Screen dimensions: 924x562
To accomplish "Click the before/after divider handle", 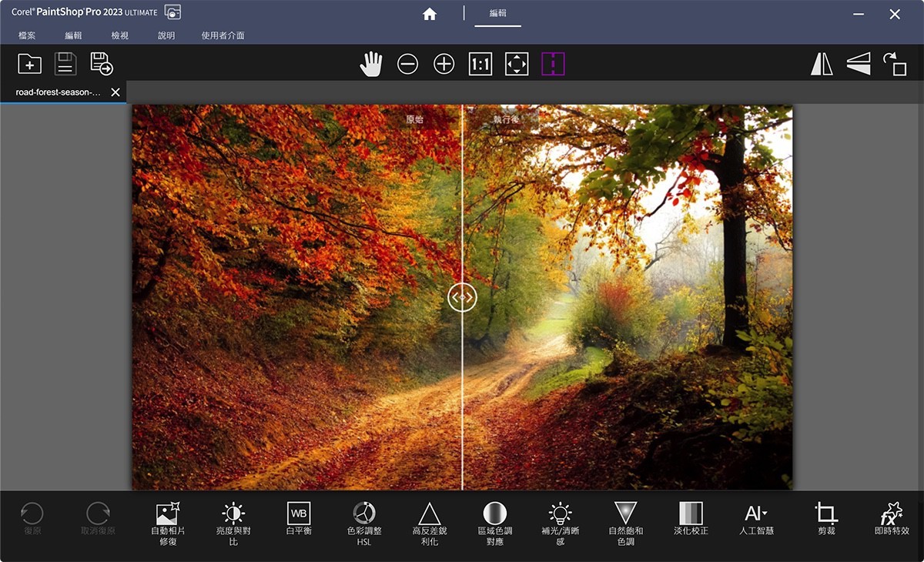I will pos(462,297).
